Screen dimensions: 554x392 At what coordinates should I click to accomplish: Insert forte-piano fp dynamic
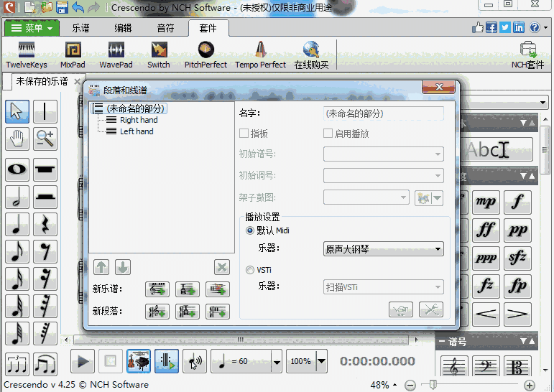click(x=517, y=286)
